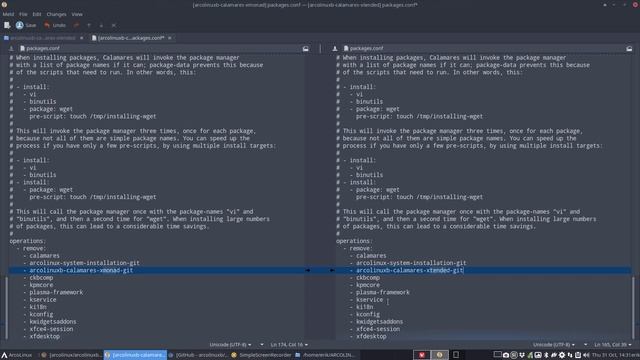Viewport: 640px width, 360px height.
Task: Click 'kwidgetsaddons' entry in left pane
Action: coord(53,322)
